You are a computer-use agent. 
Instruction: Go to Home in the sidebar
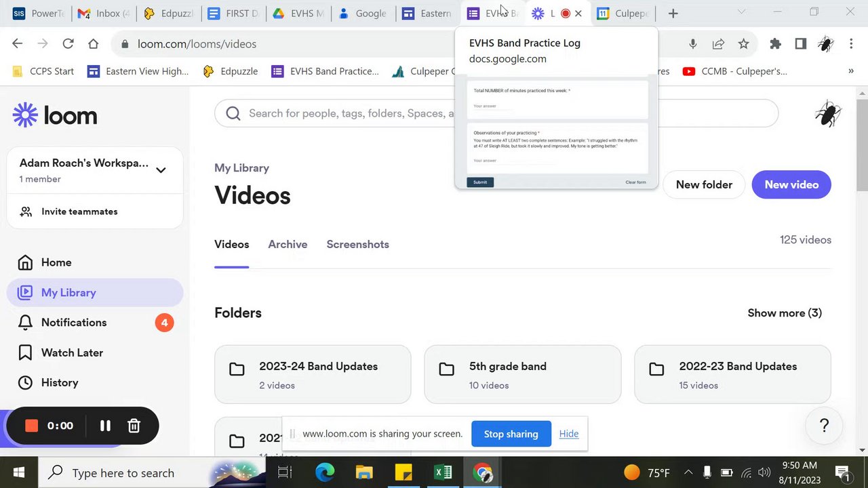pos(95,262)
